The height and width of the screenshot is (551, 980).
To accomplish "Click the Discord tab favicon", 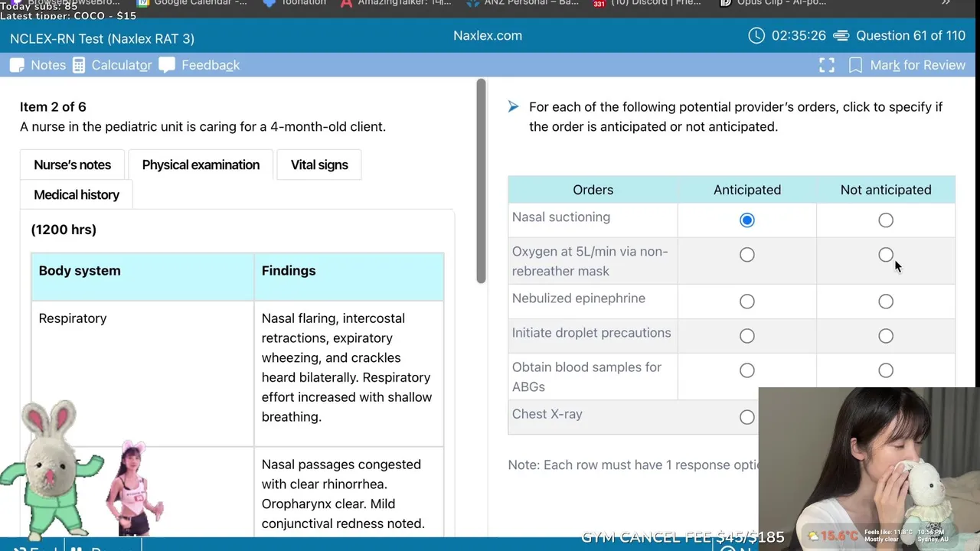I will point(599,3).
